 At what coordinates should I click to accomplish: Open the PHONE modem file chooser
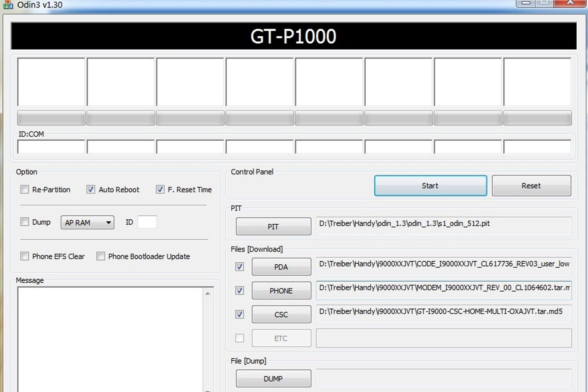click(281, 290)
